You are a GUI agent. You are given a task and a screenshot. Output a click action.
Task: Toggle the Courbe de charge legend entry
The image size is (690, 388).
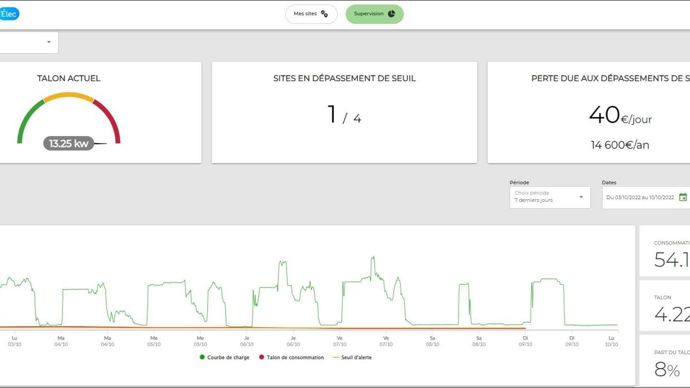point(224,357)
